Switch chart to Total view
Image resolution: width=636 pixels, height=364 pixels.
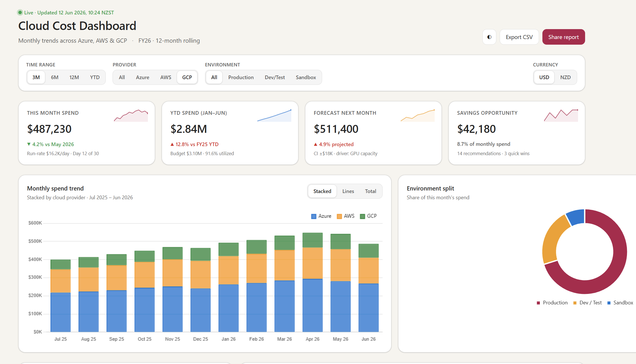(x=370, y=191)
